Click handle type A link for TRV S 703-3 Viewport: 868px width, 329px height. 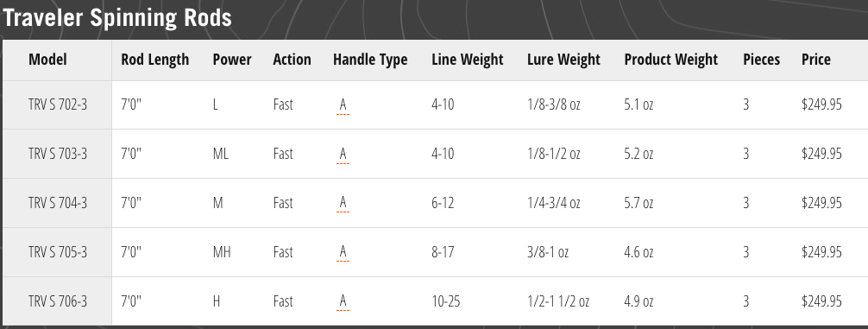[x=343, y=154]
